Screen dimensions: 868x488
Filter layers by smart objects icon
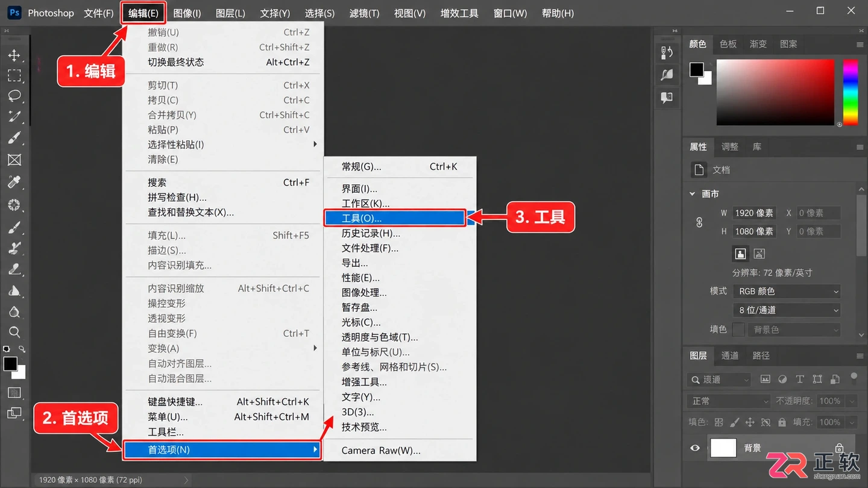[835, 380]
